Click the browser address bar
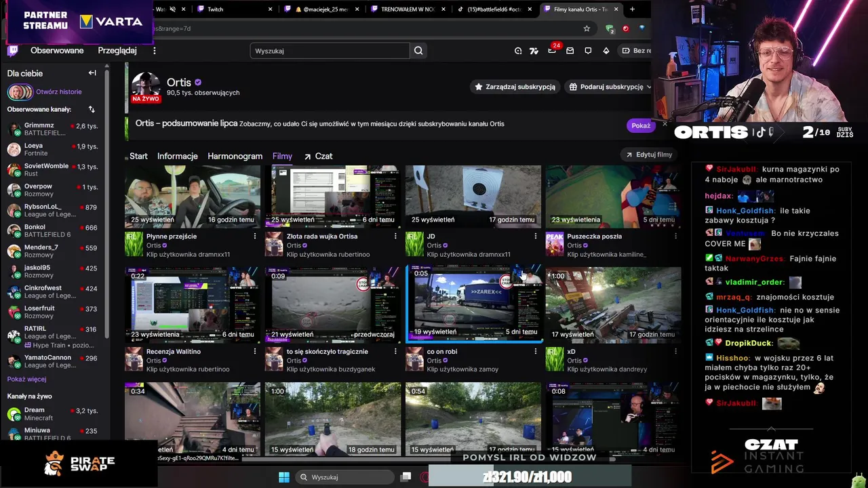The image size is (868, 488). coord(366,28)
